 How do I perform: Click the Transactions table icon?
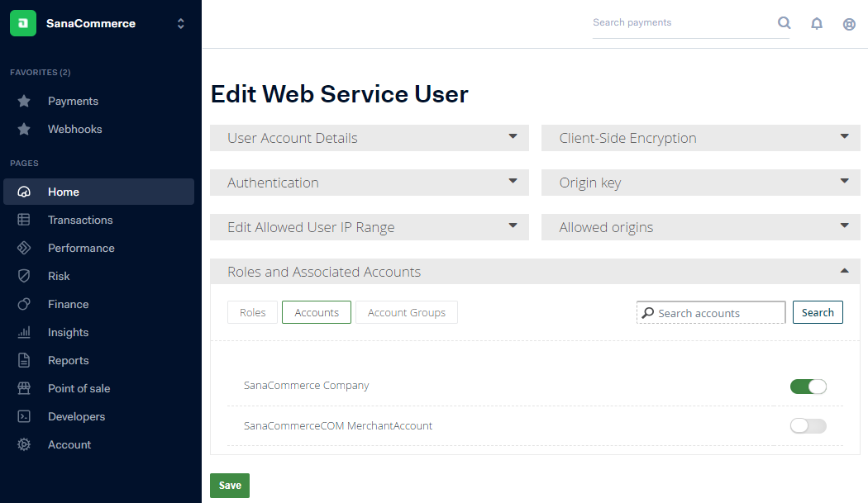(x=24, y=220)
